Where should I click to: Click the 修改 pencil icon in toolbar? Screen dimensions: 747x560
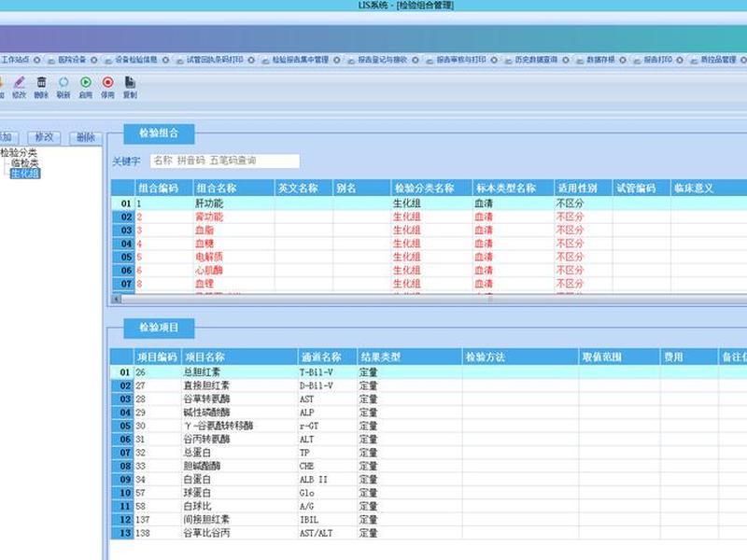[x=19, y=82]
